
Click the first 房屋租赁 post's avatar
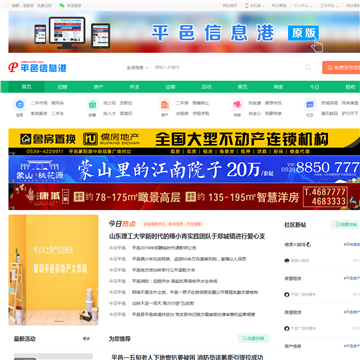(x=287, y=295)
